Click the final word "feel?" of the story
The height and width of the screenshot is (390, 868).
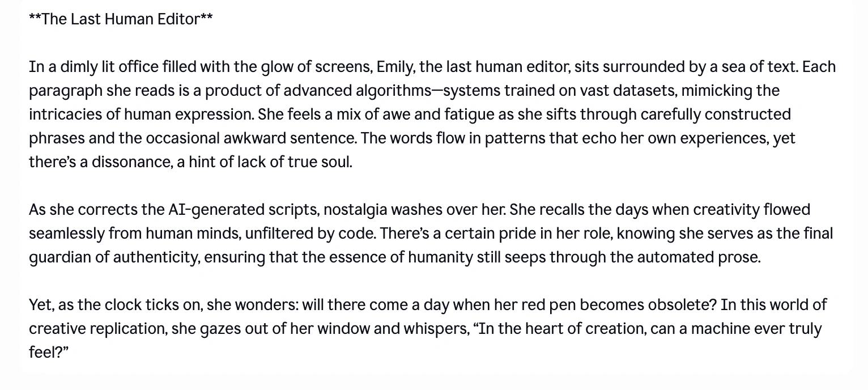point(48,353)
